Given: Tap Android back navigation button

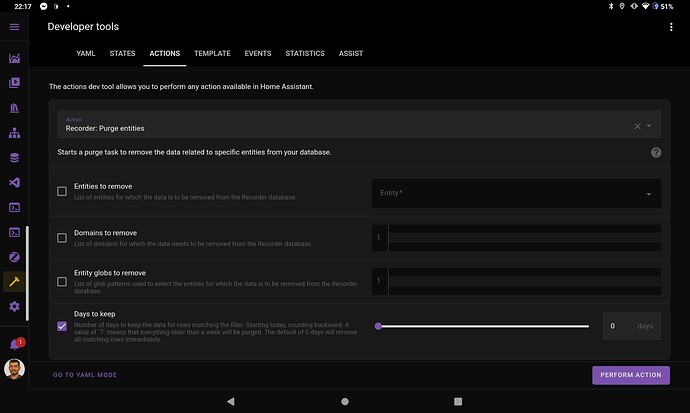Looking at the screenshot, I should [x=231, y=401].
